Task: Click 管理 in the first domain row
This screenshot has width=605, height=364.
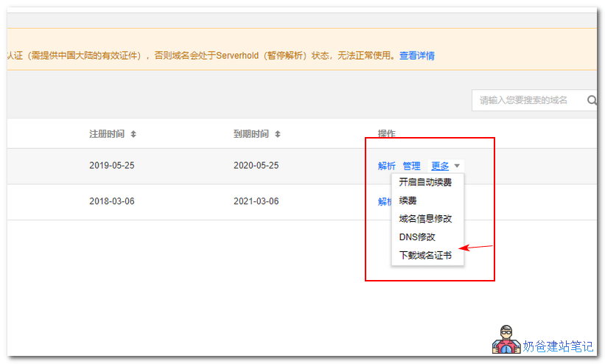Action: [x=411, y=166]
